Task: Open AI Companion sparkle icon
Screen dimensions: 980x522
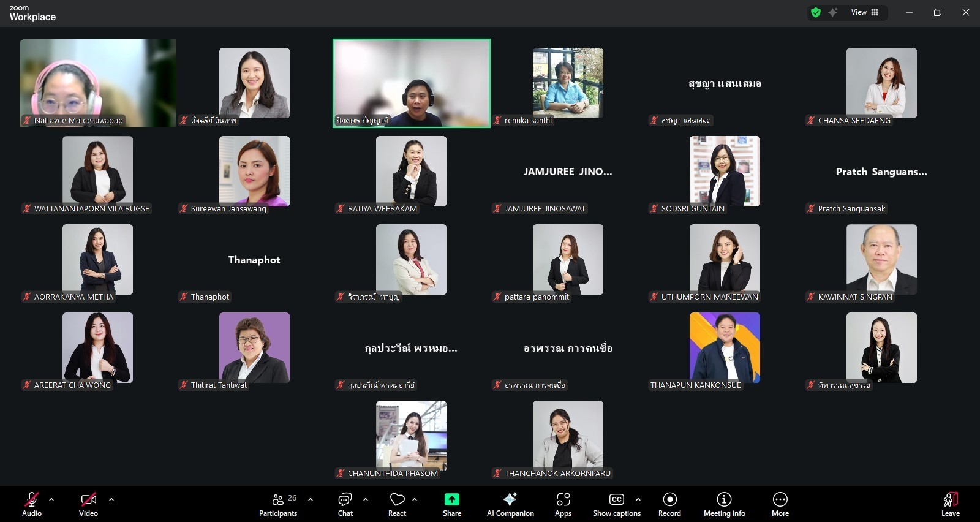Action: 510,499
